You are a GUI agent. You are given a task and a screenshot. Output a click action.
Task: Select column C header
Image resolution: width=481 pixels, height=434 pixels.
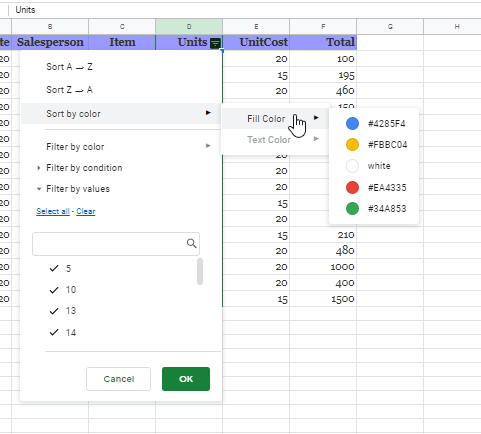pos(122,27)
